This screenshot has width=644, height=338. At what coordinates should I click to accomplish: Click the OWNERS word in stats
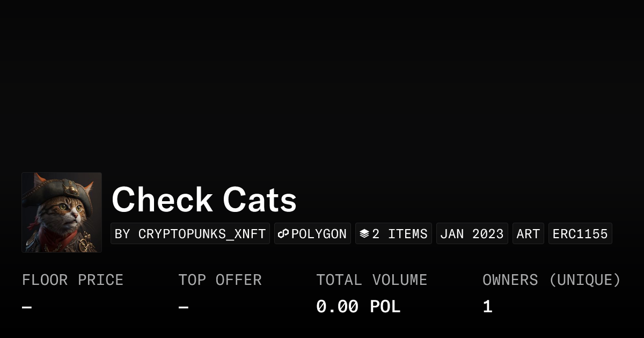pos(510,280)
